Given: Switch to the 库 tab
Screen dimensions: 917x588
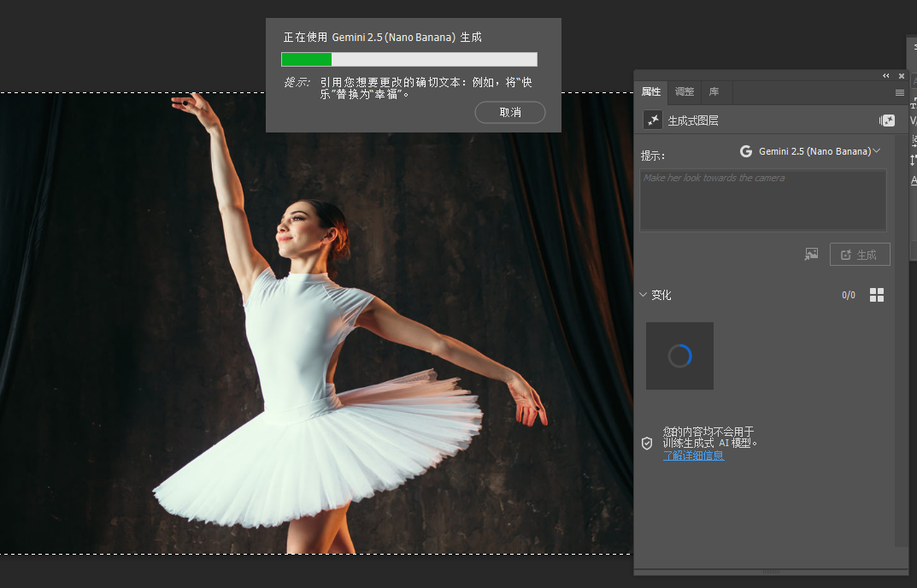Looking at the screenshot, I should point(714,92).
